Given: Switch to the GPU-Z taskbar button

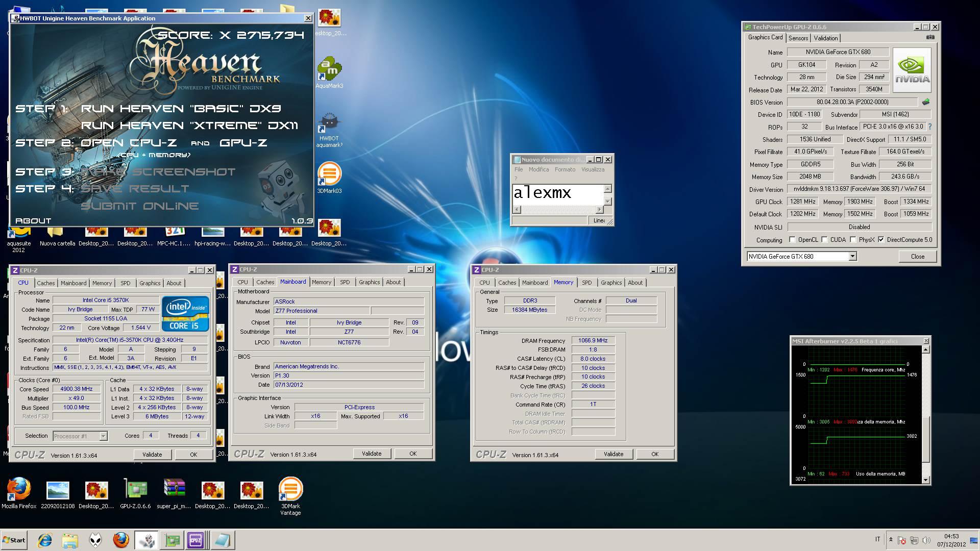Looking at the screenshot, I should coord(172,540).
